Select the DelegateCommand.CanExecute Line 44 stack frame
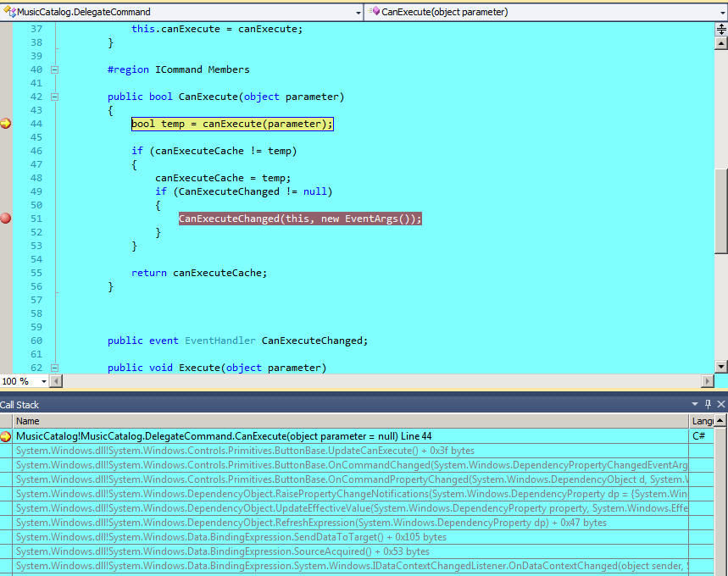 click(x=351, y=436)
